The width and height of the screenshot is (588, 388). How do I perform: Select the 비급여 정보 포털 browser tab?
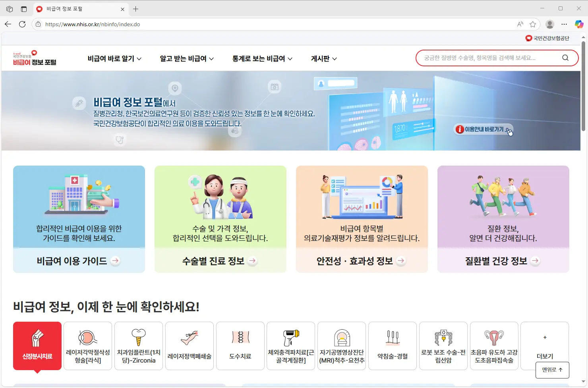coord(80,9)
